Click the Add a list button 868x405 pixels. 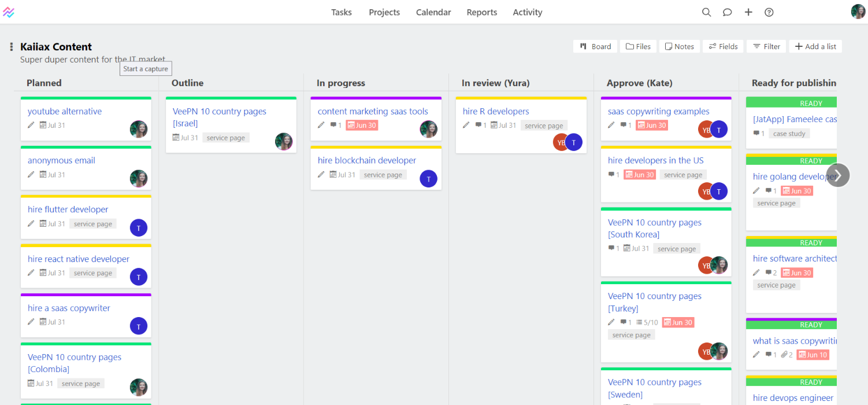(x=815, y=46)
